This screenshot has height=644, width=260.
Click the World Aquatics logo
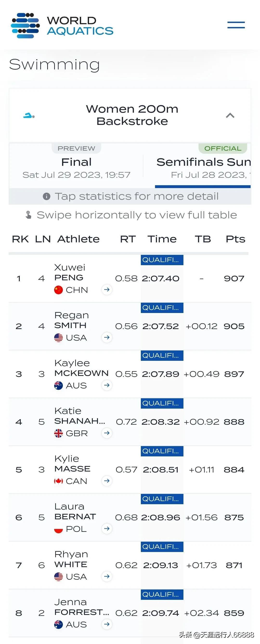[62, 25]
